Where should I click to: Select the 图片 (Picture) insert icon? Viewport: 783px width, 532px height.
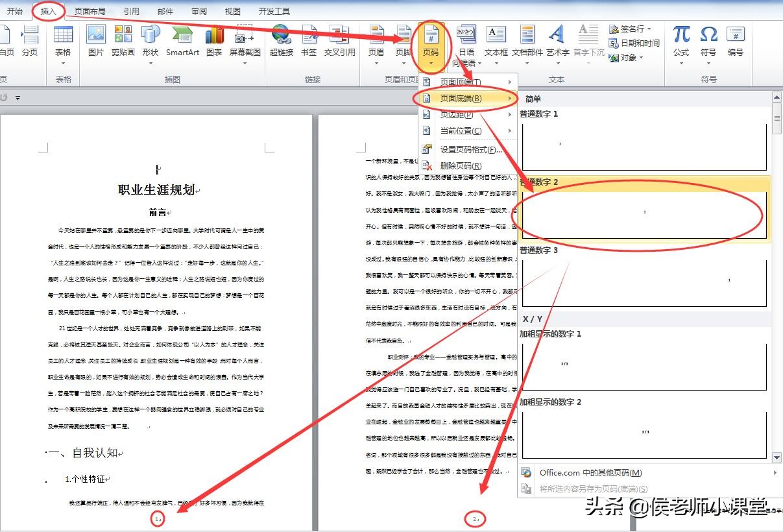click(x=95, y=41)
